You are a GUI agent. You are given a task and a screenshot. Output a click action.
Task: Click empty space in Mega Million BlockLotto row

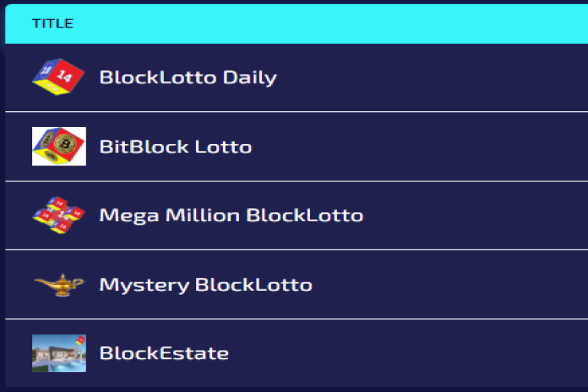pyautogui.click(x=475, y=215)
